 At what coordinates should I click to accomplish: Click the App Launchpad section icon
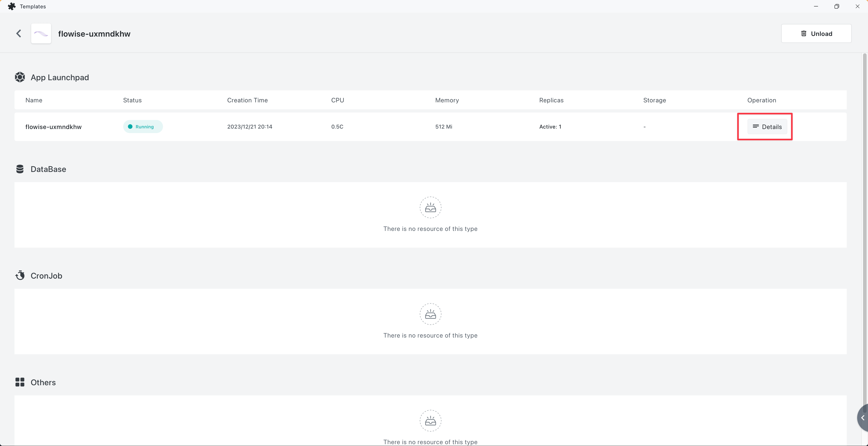[20, 77]
